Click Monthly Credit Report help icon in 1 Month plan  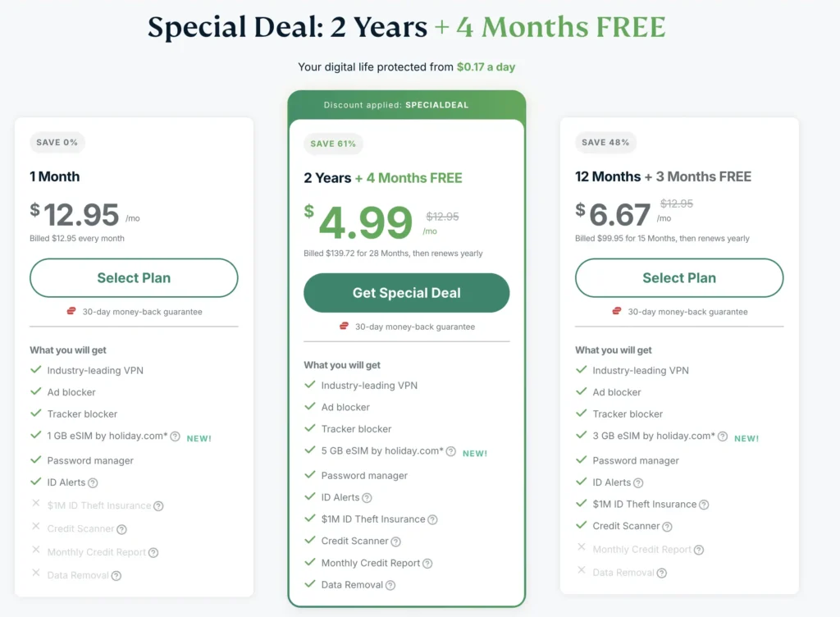[153, 553]
